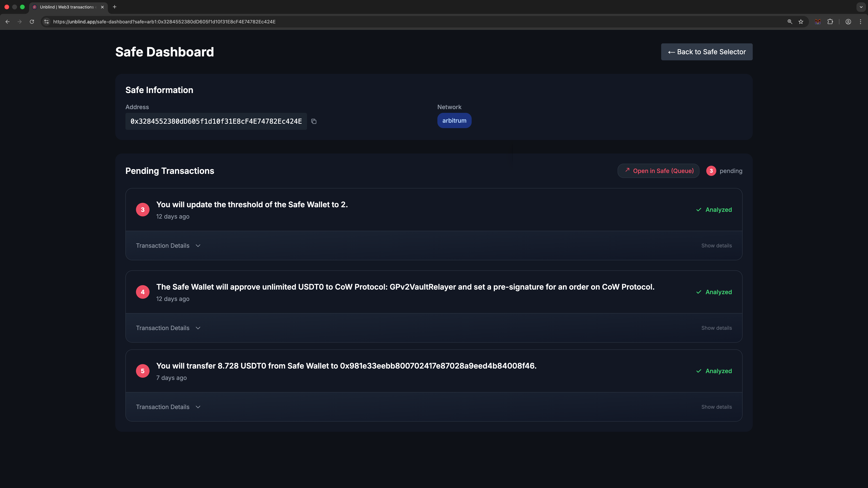
Task: Reload the page
Action: pos(32,21)
